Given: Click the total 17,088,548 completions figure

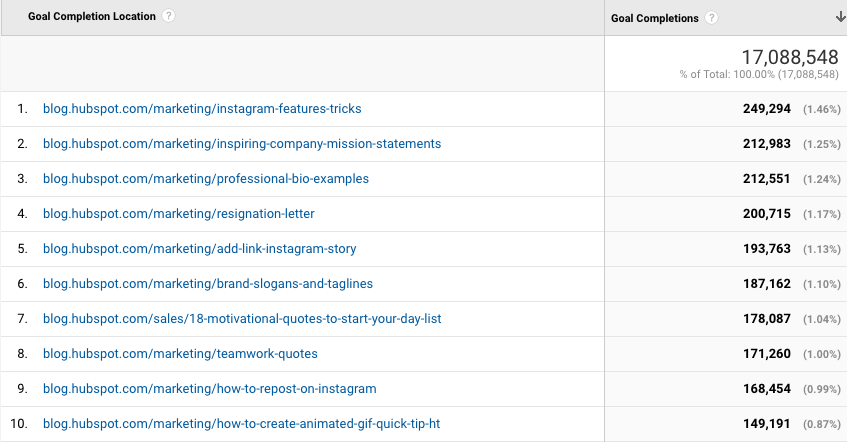Looking at the screenshot, I should tap(789, 57).
